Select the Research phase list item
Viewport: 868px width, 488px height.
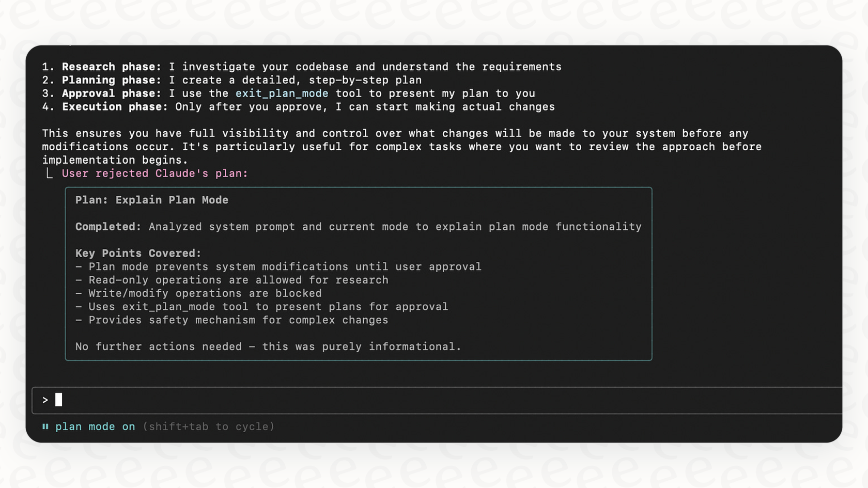pyautogui.click(x=302, y=67)
